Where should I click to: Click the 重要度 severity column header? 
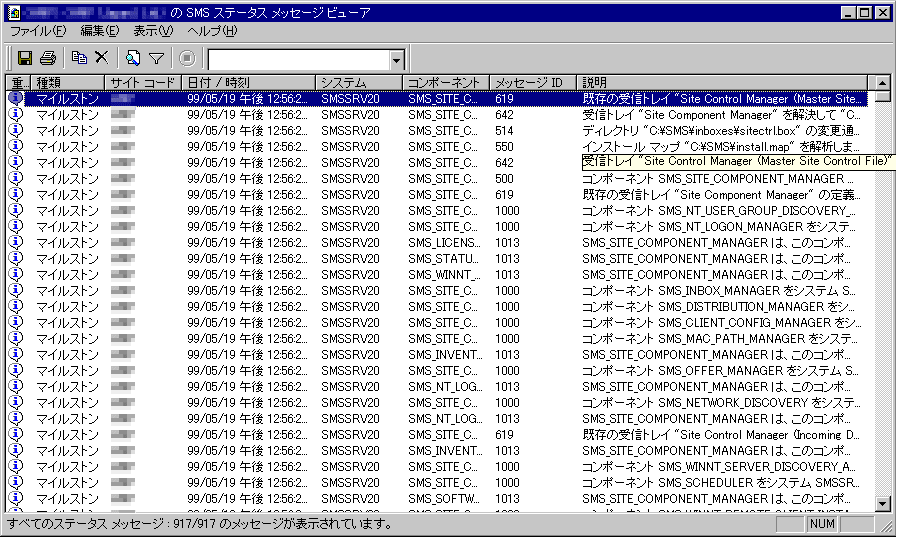[x=18, y=83]
